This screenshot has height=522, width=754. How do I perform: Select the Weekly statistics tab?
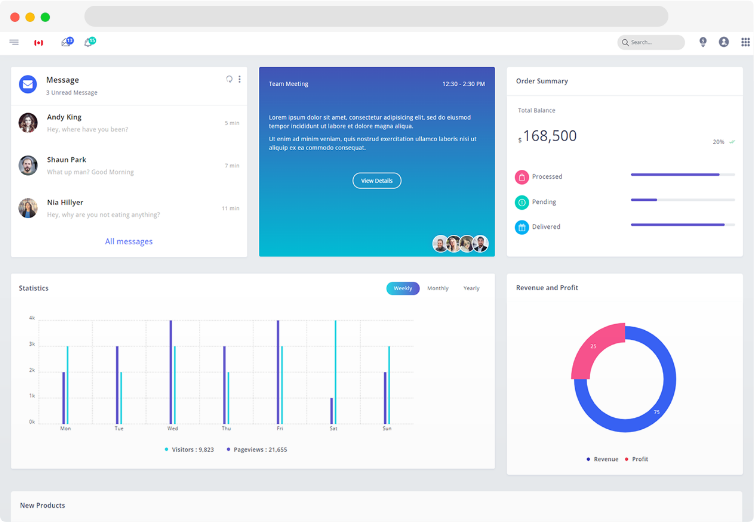[x=403, y=288]
